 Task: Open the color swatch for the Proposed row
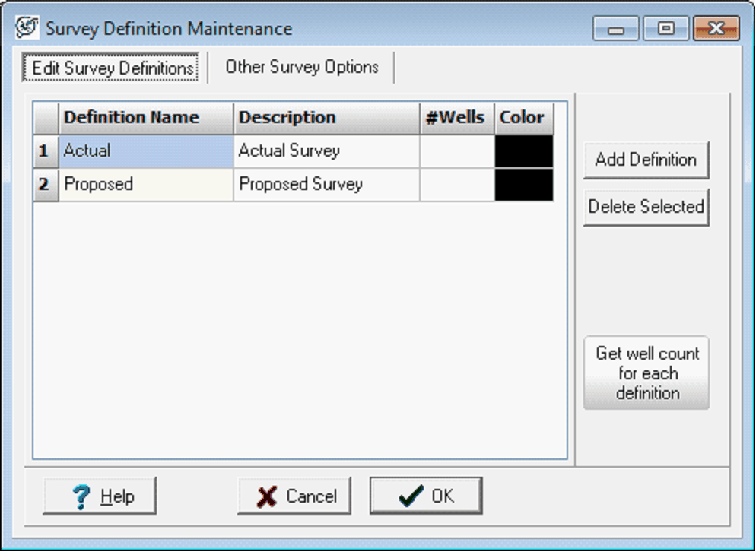(x=523, y=185)
